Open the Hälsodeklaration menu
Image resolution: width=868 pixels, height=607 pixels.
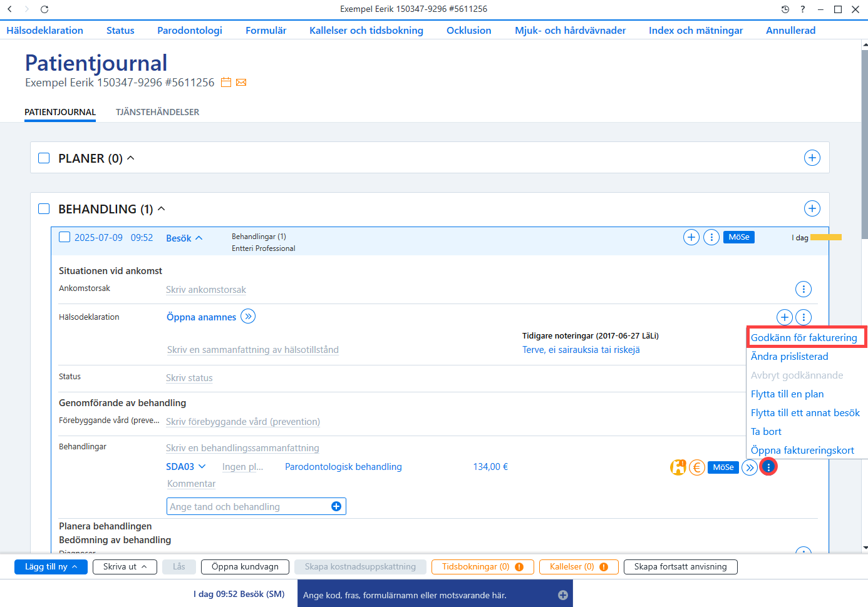[45, 30]
